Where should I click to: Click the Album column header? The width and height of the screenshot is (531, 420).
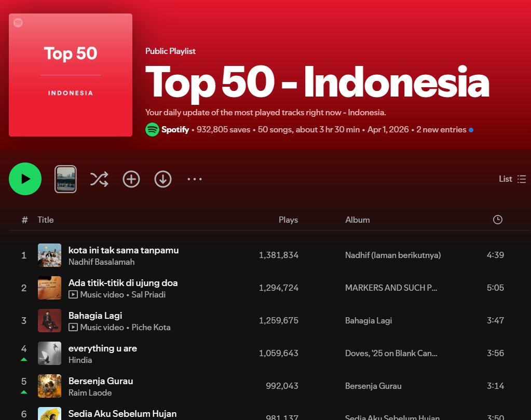[357, 220]
